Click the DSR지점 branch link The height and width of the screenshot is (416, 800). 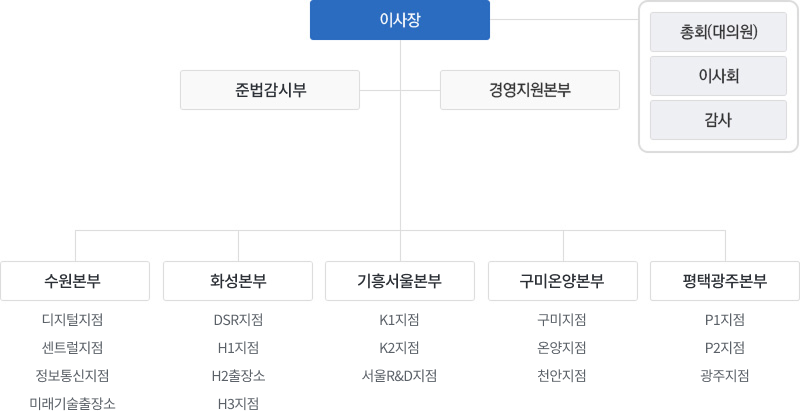point(238,320)
